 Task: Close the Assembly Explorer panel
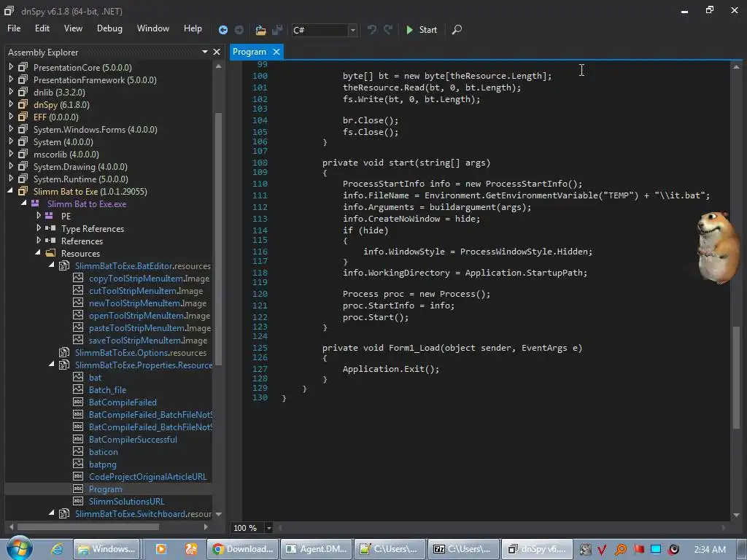click(x=217, y=52)
